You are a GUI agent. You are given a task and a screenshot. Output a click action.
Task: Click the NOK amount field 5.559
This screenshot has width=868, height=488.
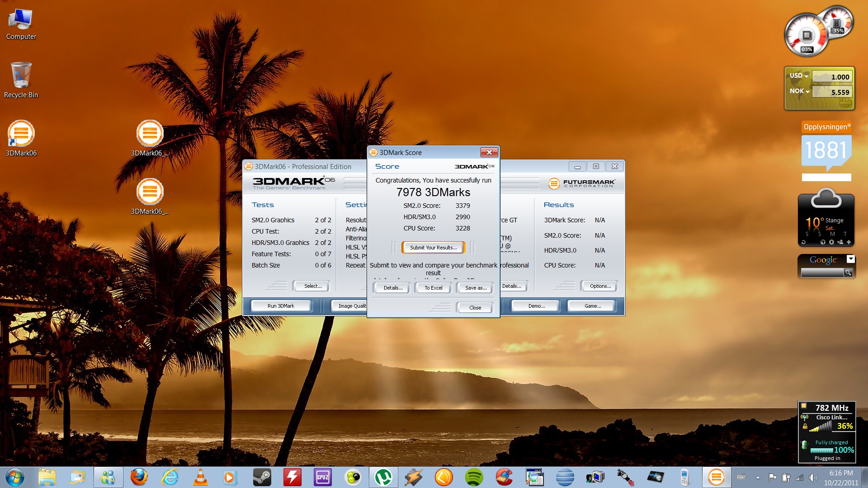(x=832, y=92)
